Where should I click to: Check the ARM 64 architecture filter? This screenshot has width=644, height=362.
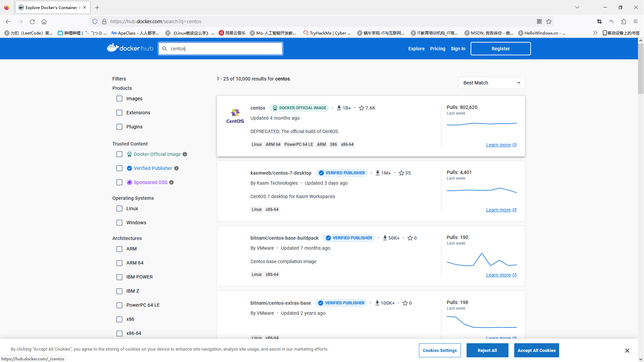pos(119,263)
